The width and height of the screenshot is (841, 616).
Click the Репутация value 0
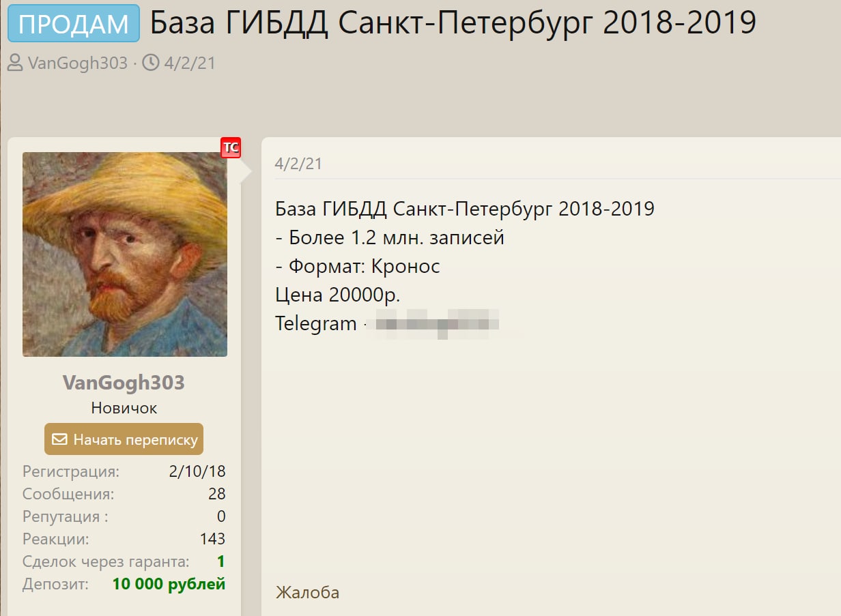(x=221, y=516)
